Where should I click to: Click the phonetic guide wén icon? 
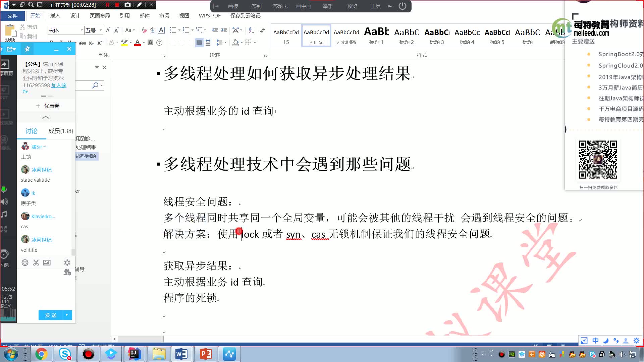[153, 30]
